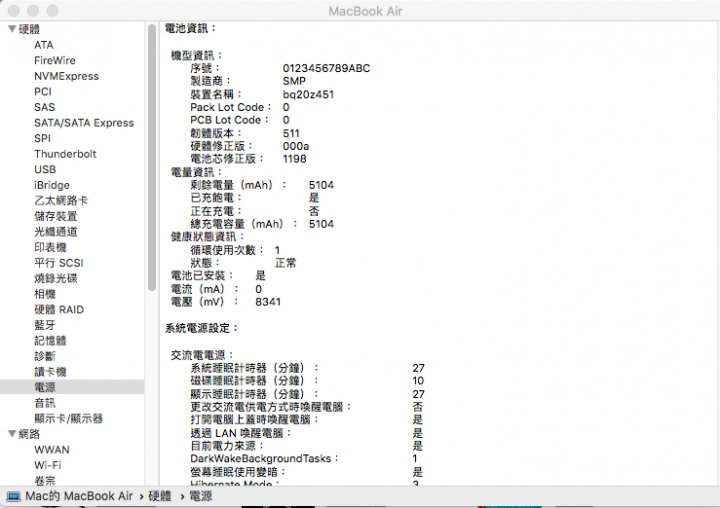Collapse the 網路 network section triangle
The width and height of the screenshot is (720, 508).
(12, 434)
